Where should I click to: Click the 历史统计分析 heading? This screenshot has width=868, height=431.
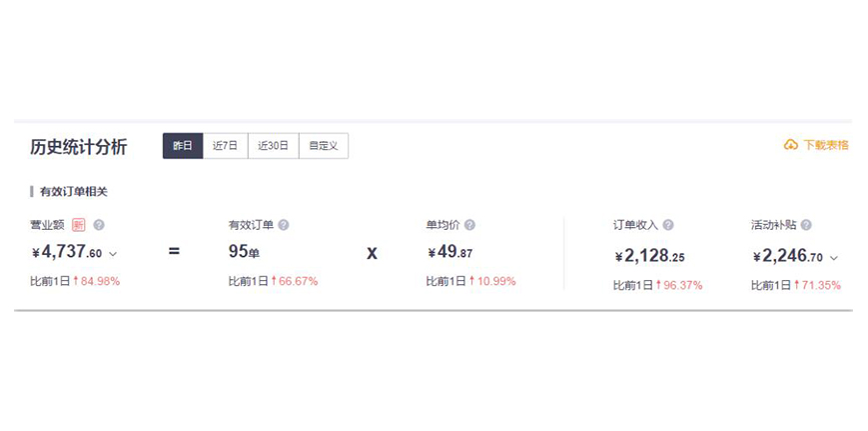click(x=79, y=147)
